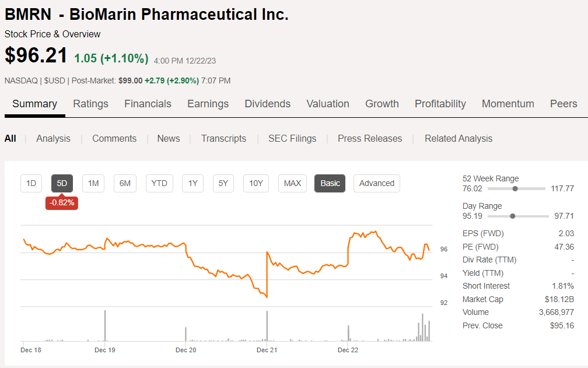
Task: Go to the Earnings tab
Action: [x=208, y=104]
